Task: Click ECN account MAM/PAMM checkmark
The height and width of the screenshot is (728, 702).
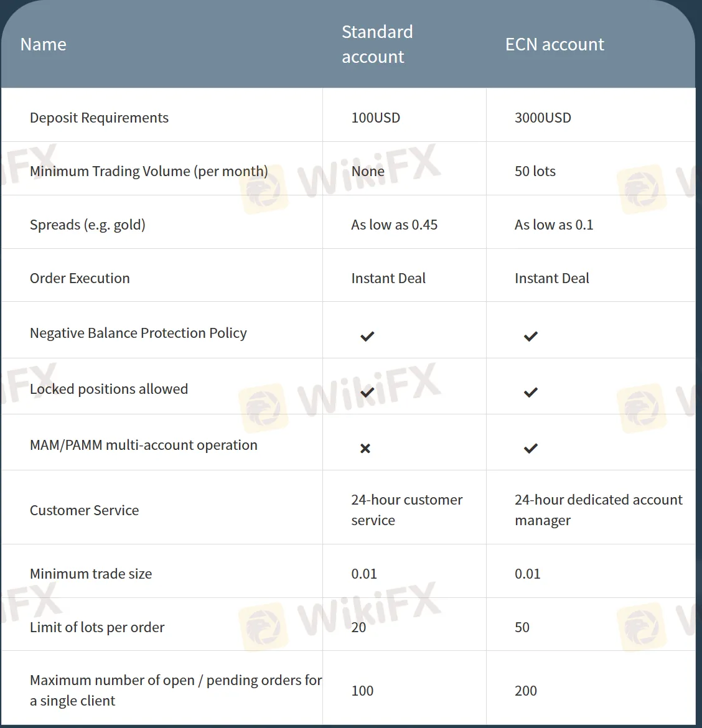Action: [530, 448]
